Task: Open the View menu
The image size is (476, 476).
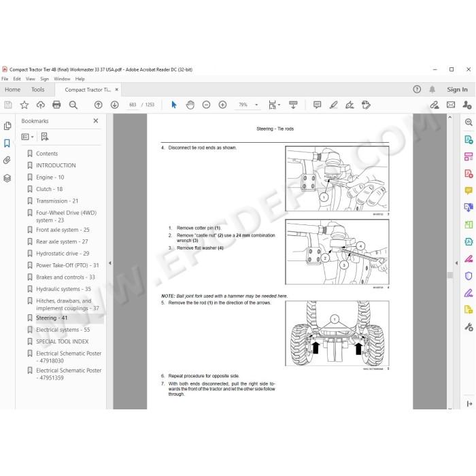Action: click(x=31, y=79)
